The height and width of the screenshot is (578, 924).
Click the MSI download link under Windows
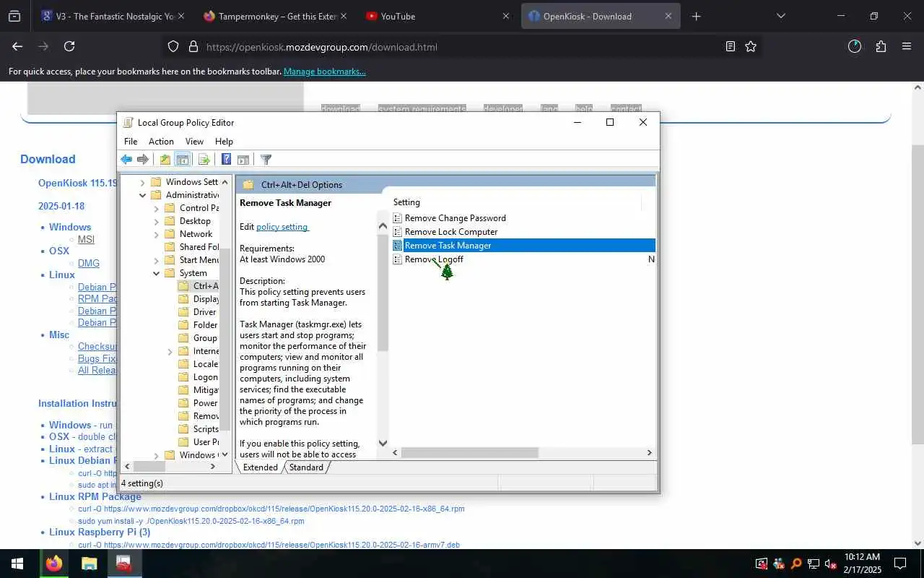pos(86,239)
